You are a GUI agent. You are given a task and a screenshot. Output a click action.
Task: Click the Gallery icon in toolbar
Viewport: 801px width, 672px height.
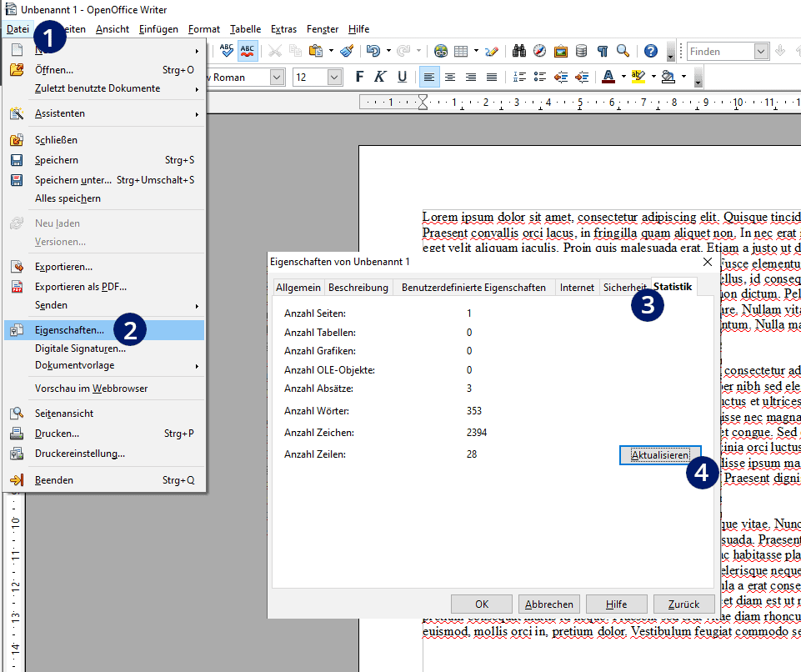tap(560, 51)
